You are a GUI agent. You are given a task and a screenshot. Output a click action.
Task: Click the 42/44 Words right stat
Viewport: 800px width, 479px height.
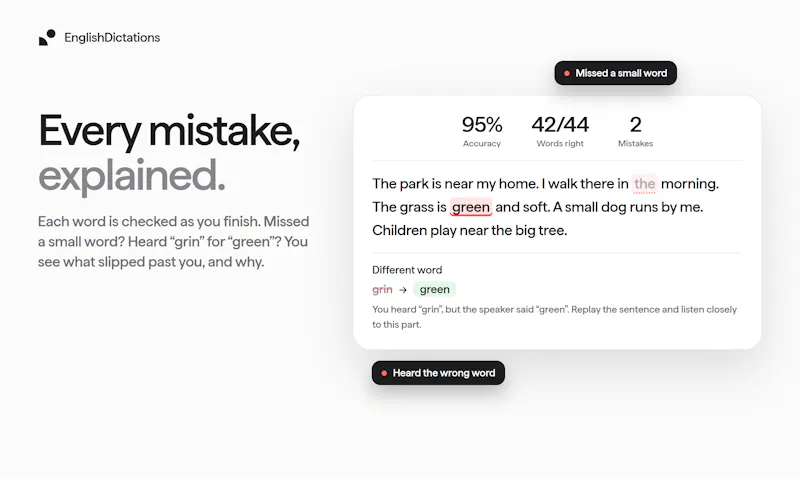point(560,131)
